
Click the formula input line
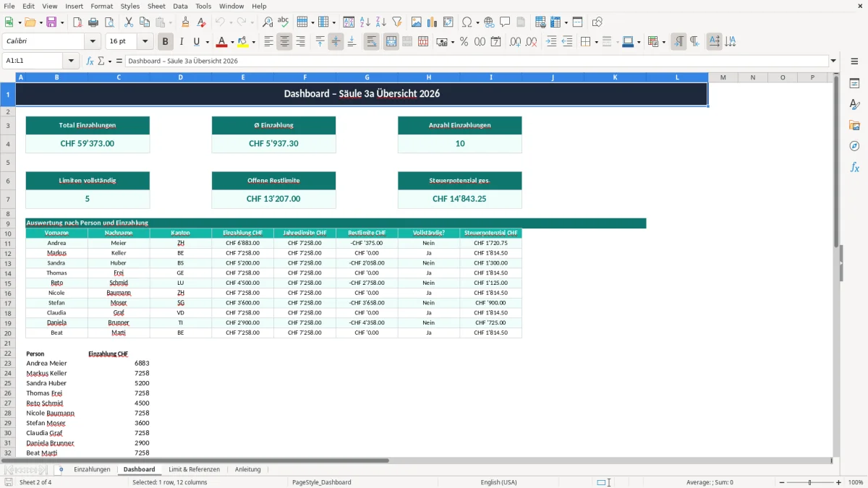tap(476, 61)
